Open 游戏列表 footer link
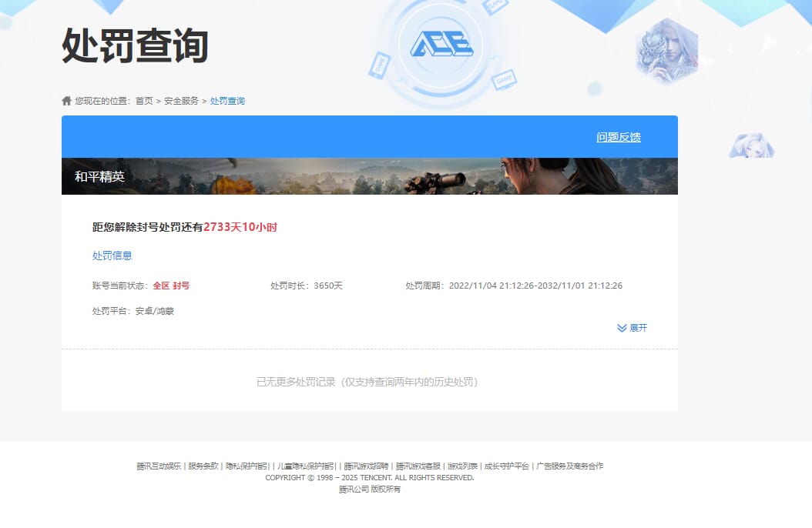812x528 pixels. click(462, 466)
